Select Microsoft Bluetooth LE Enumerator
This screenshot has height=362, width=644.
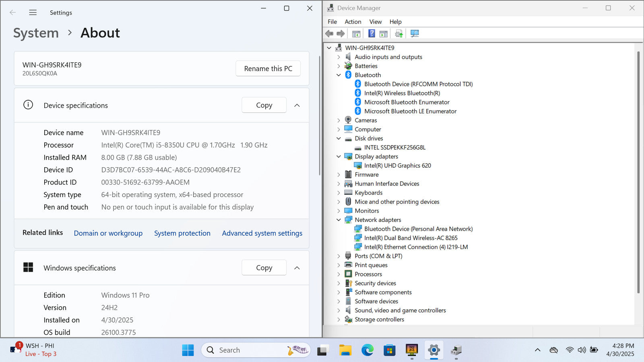411,111
